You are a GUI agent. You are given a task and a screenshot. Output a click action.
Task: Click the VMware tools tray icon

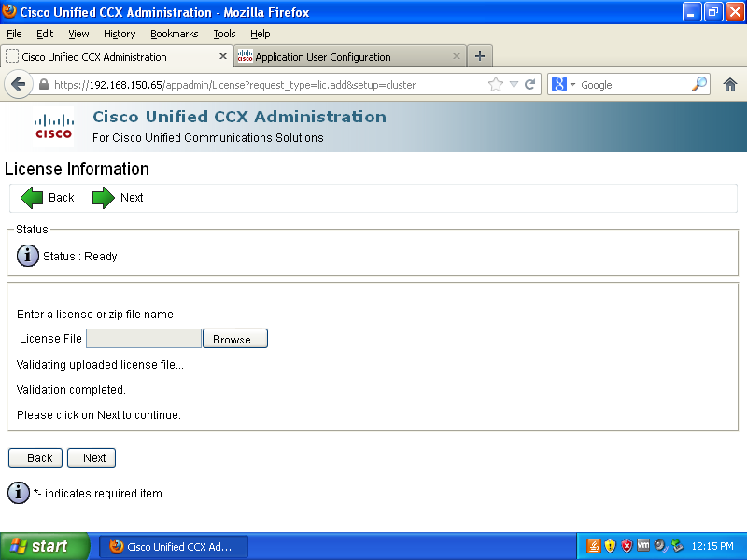pos(643,545)
